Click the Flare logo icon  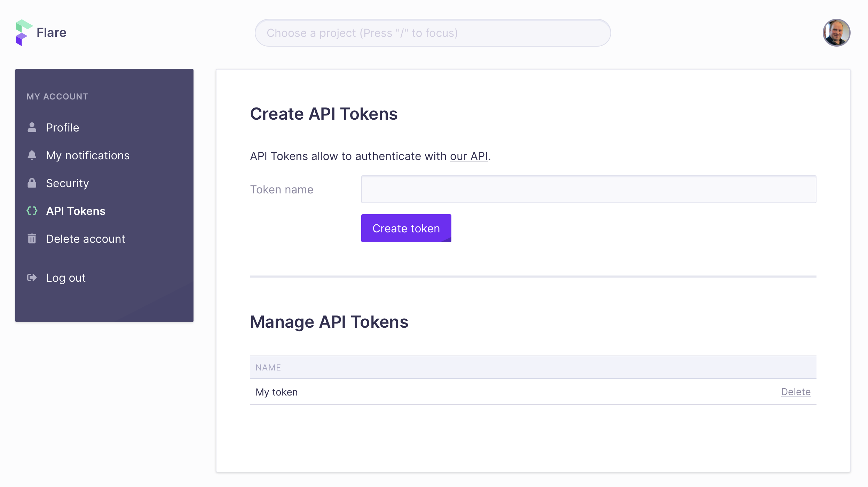[24, 33]
